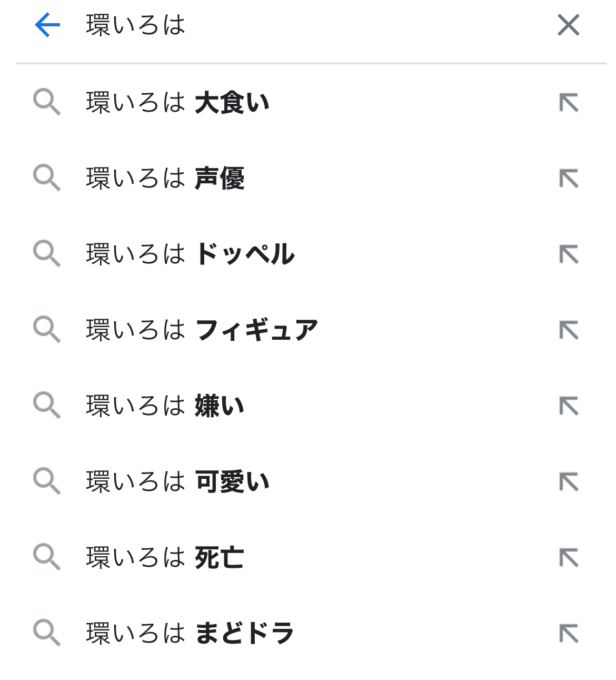Tap the insert arrow beside ドッペル
Image resolution: width=616 pixels, height=680 pixels.
569,254
